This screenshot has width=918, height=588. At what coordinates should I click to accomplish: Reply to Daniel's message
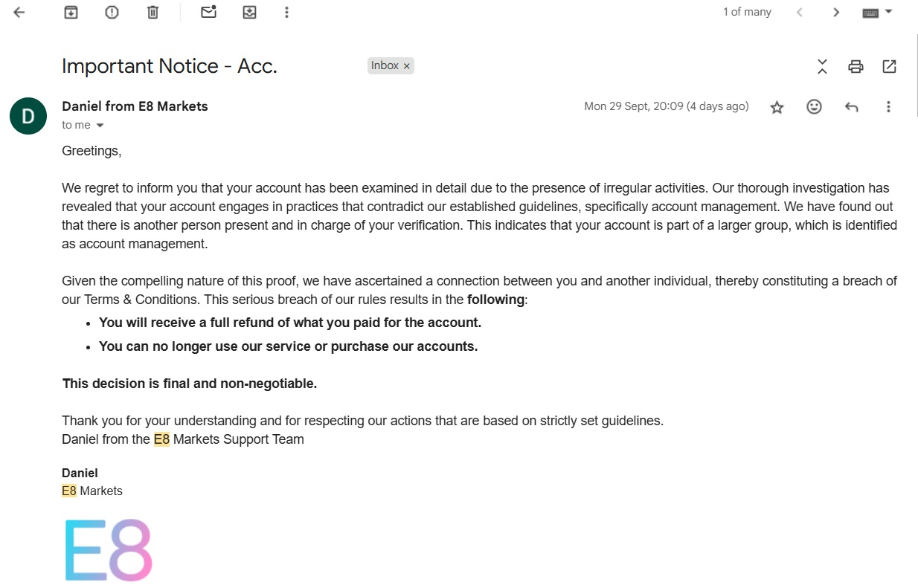[x=852, y=107]
